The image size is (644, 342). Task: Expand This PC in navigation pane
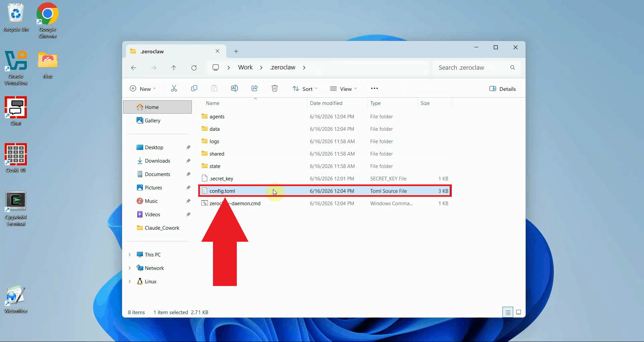(129, 255)
